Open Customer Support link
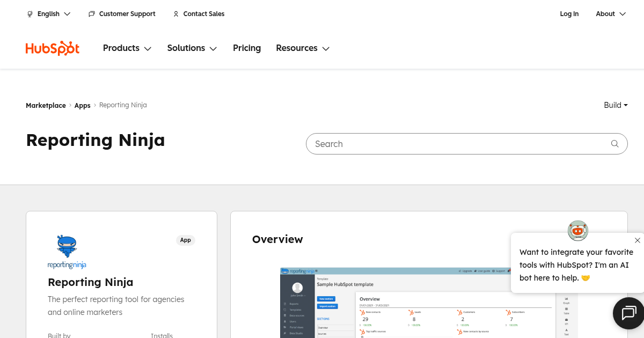 point(122,14)
